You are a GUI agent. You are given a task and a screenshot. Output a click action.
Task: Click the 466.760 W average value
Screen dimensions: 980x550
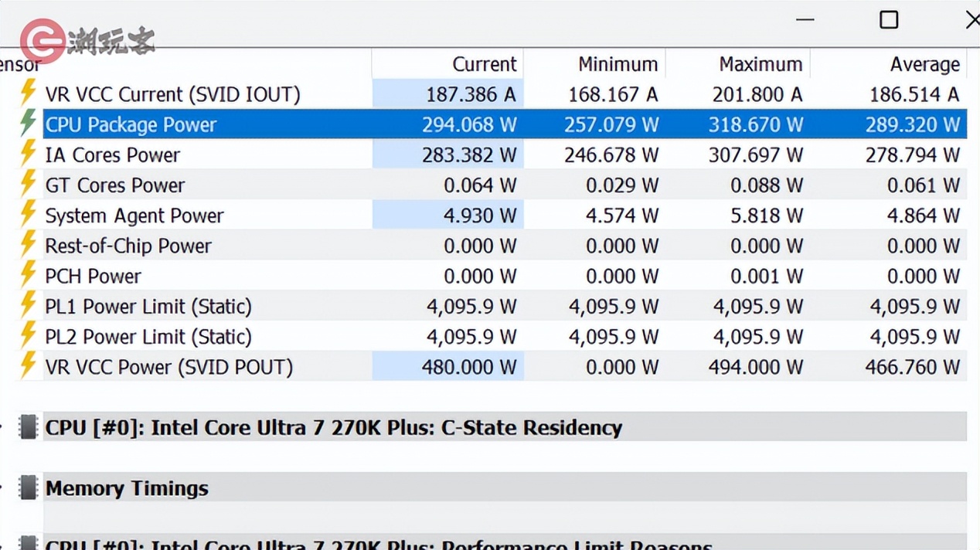point(912,367)
